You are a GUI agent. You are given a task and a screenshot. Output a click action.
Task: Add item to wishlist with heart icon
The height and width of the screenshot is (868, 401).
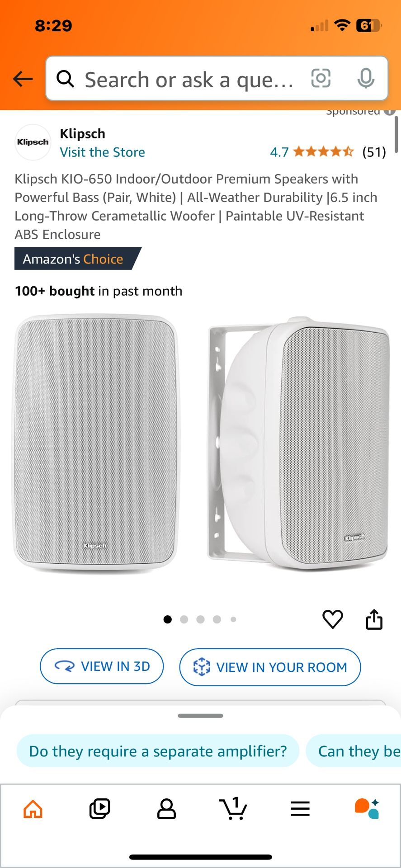pyautogui.click(x=333, y=619)
